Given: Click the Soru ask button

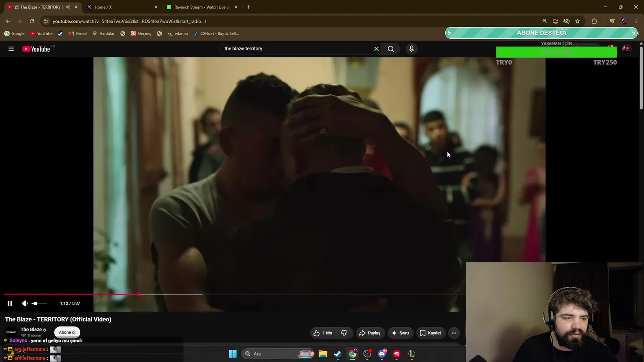Looking at the screenshot, I should click(401, 333).
